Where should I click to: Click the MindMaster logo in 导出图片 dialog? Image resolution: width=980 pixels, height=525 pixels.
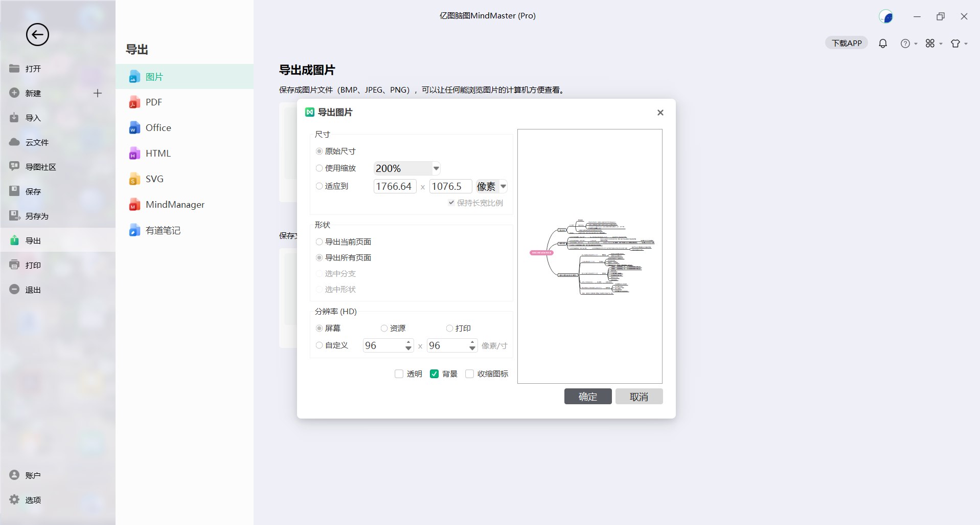click(310, 112)
